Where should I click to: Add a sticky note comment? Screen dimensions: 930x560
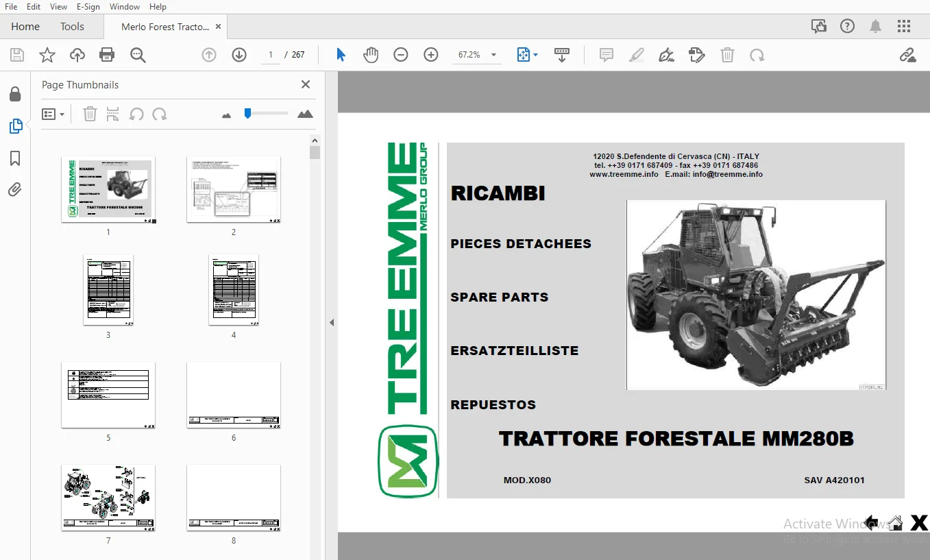point(607,55)
